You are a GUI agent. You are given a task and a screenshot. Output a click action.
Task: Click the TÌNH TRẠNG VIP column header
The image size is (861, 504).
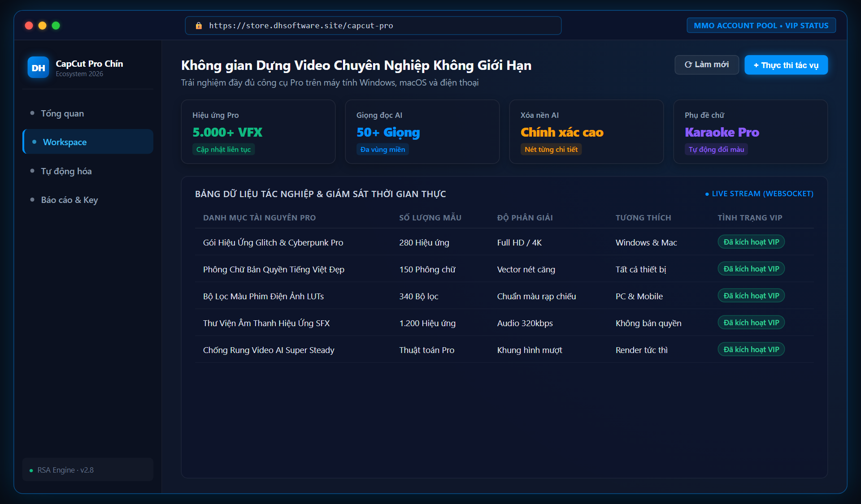(x=750, y=218)
